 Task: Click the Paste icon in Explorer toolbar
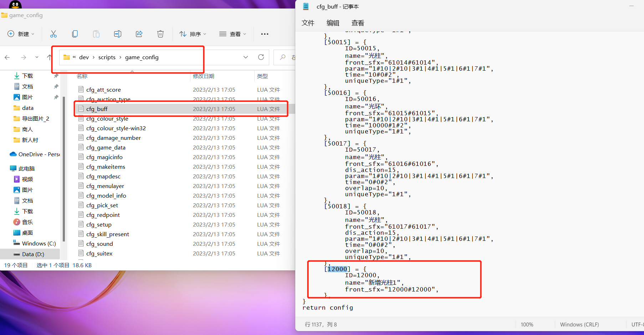96,34
